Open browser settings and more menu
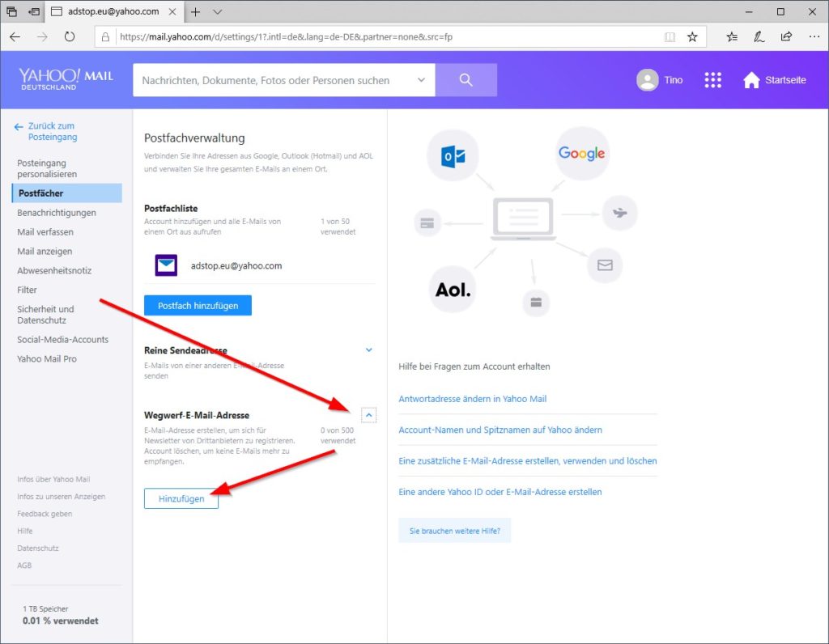Viewport: 829px width, 644px height. tap(814, 36)
